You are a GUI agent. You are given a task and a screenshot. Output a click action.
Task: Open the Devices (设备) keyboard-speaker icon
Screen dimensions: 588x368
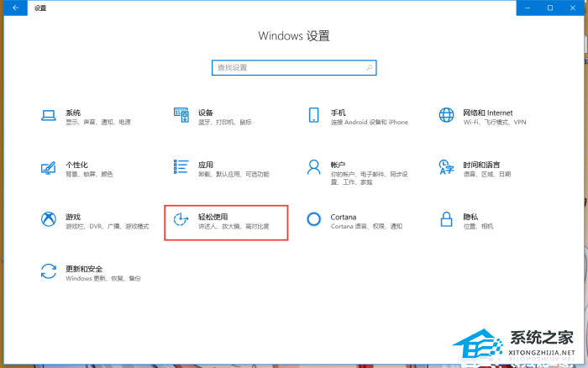tap(181, 115)
